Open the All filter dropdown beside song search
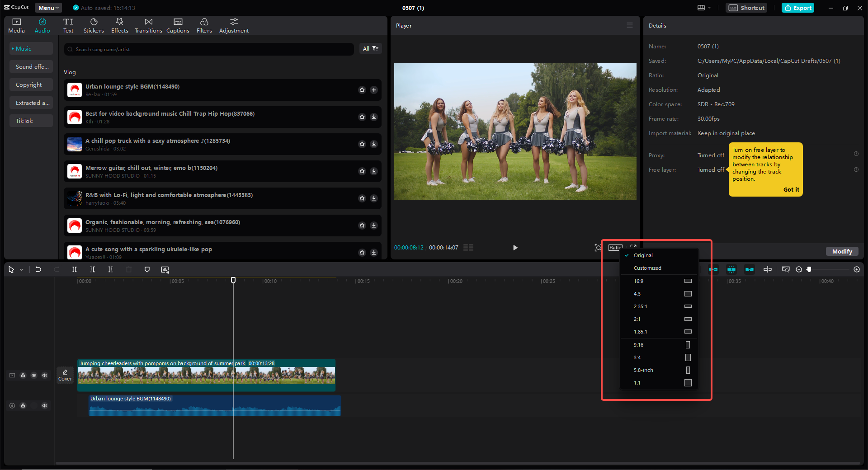The height and width of the screenshot is (470, 868). [370, 49]
